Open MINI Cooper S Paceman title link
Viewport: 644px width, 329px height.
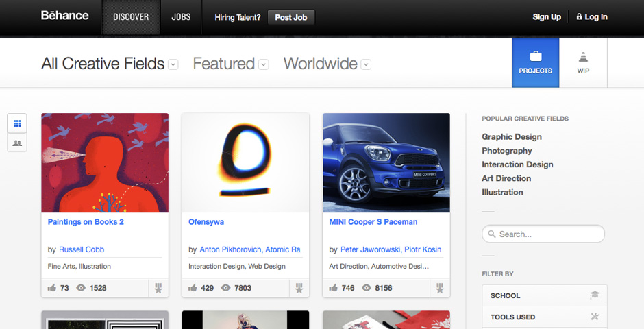[373, 222]
